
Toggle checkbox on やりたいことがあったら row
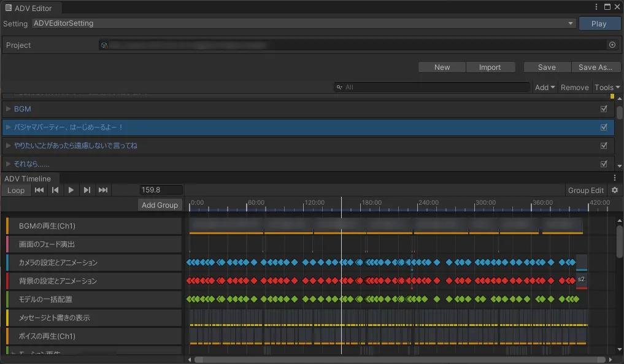[x=604, y=146]
